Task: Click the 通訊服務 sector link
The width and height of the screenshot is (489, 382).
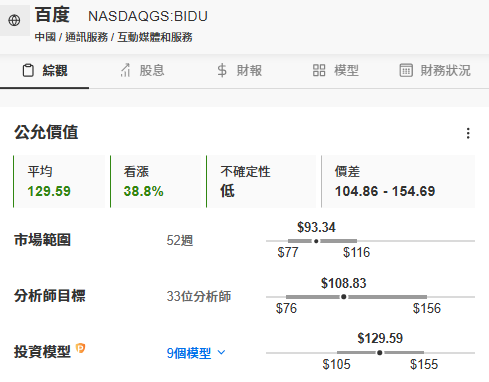Action: coord(86,37)
